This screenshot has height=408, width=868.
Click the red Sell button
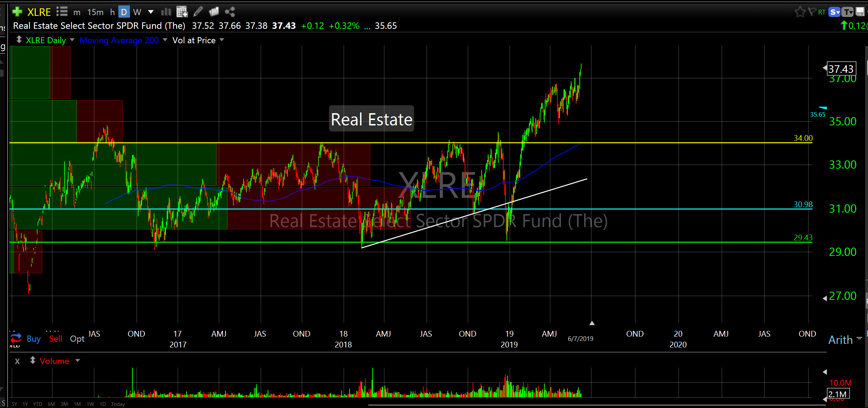click(x=56, y=339)
